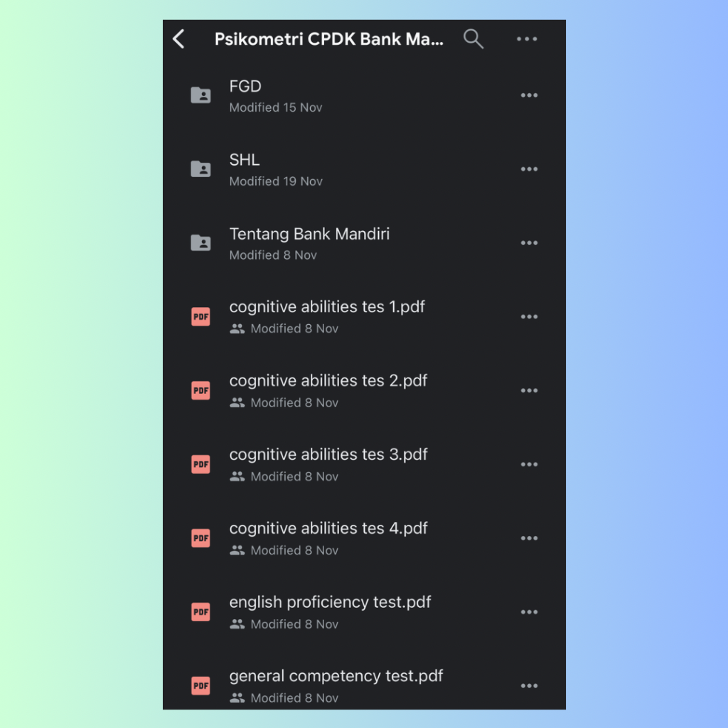
Task: Show more options for cognitive abilities tes 3.pdf
Action: [x=529, y=464]
